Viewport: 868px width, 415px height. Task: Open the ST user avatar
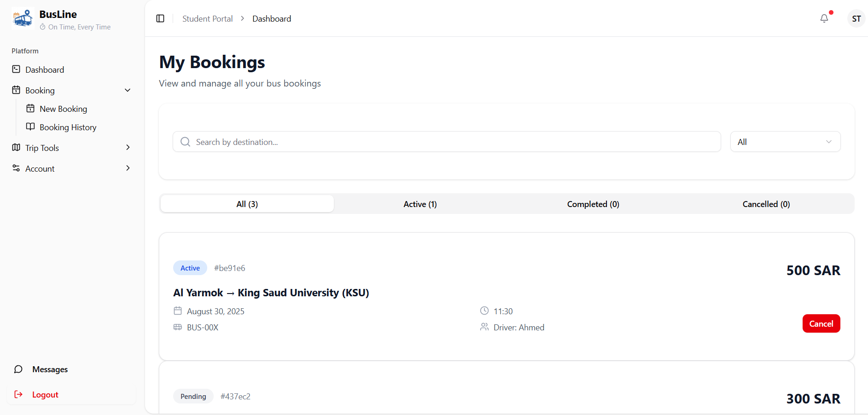(x=856, y=19)
